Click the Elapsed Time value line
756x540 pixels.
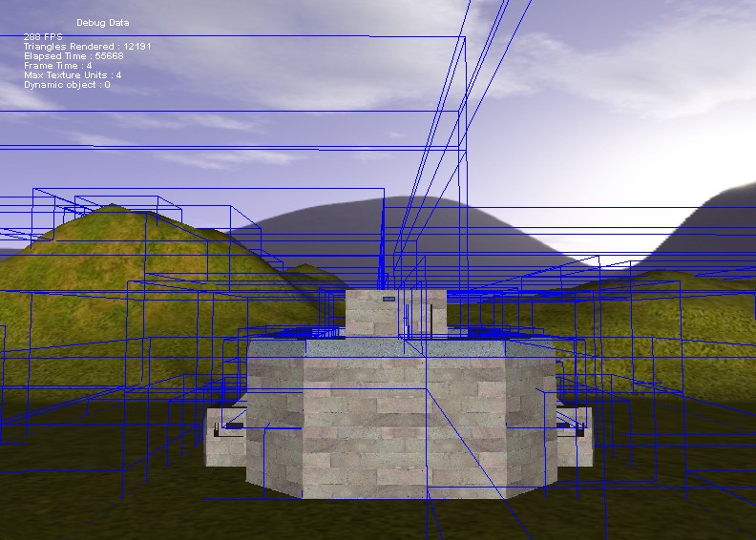point(73,56)
